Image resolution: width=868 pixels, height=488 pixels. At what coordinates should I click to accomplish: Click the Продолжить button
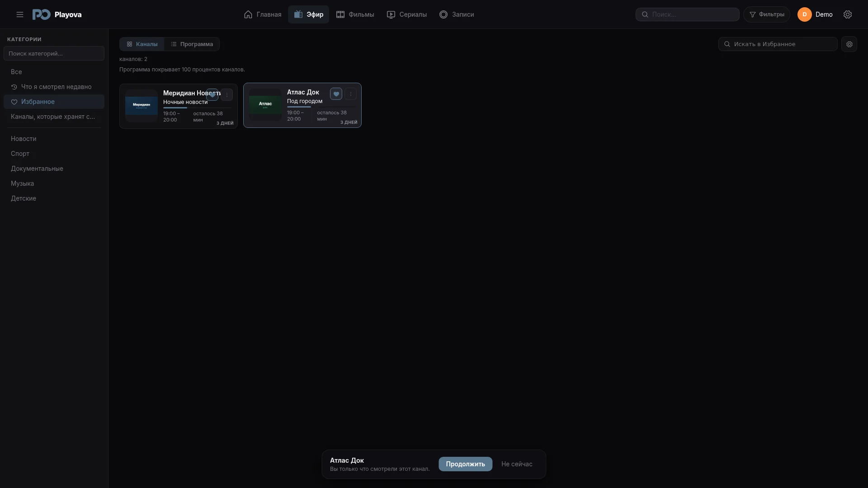click(x=465, y=464)
